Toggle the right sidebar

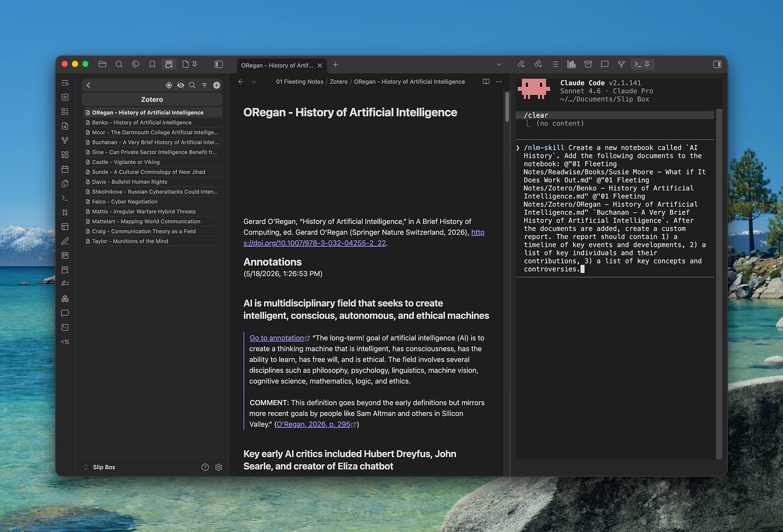[717, 65]
